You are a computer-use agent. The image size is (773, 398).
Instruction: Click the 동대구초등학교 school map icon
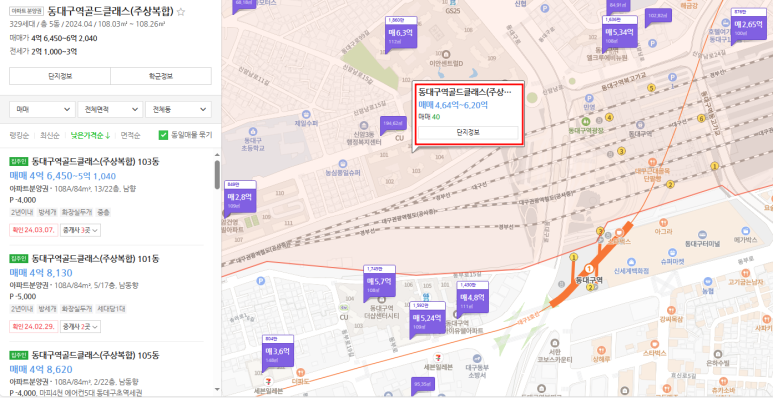click(253, 132)
